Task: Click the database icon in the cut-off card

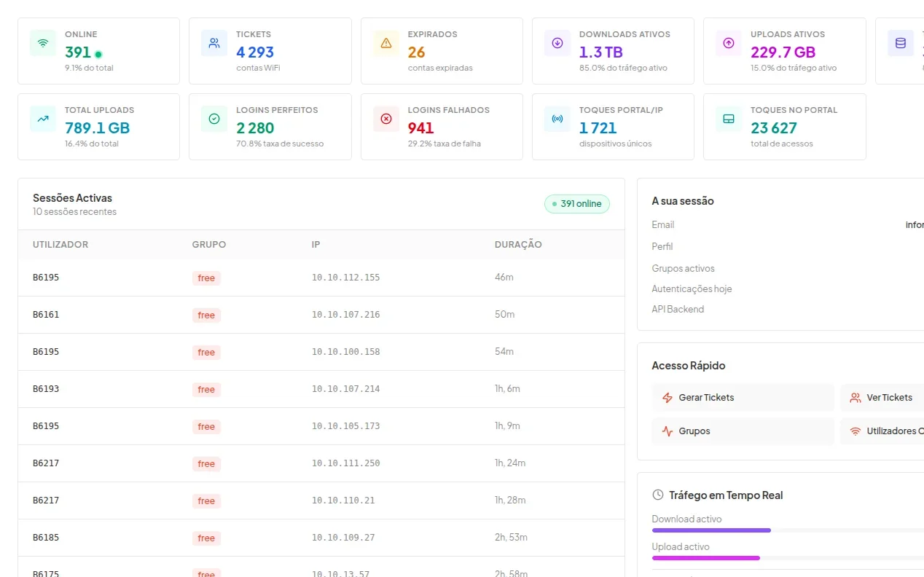Action: [901, 43]
